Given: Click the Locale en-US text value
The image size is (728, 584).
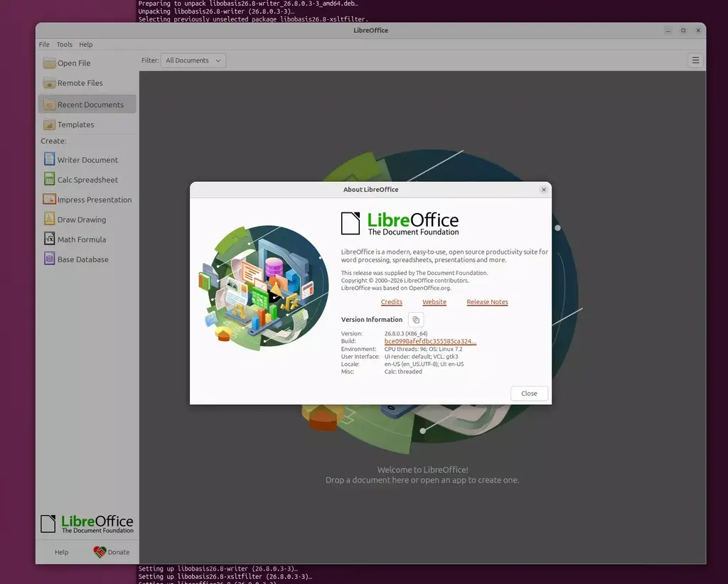Looking at the screenshot, I should pyautogui.click(x=424, y=364).
